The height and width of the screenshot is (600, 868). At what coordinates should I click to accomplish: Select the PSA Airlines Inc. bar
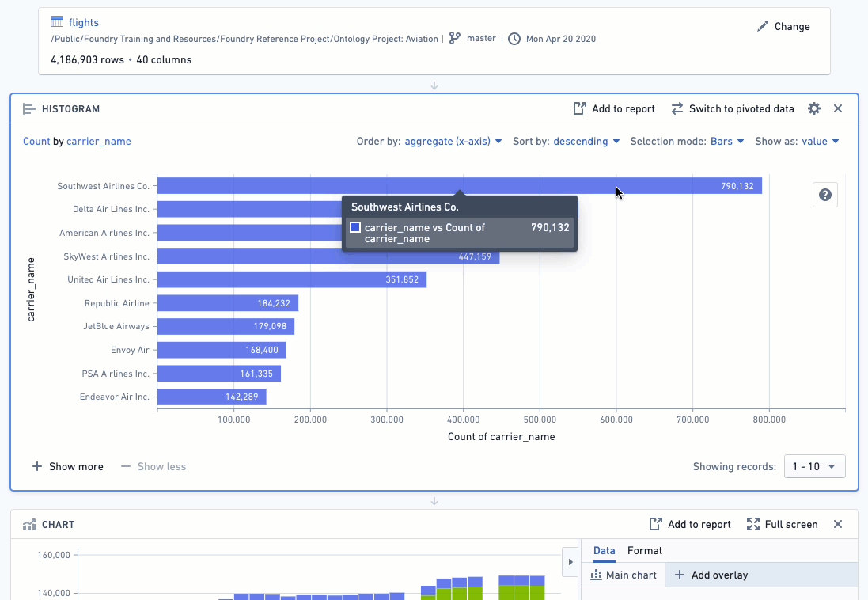[218, 374]
